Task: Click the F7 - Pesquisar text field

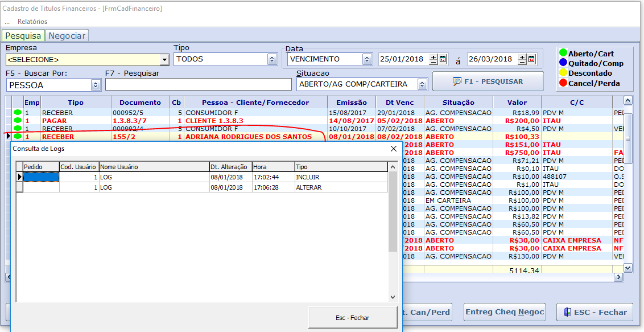Action: pyautogui.click(x=198, y=85)
